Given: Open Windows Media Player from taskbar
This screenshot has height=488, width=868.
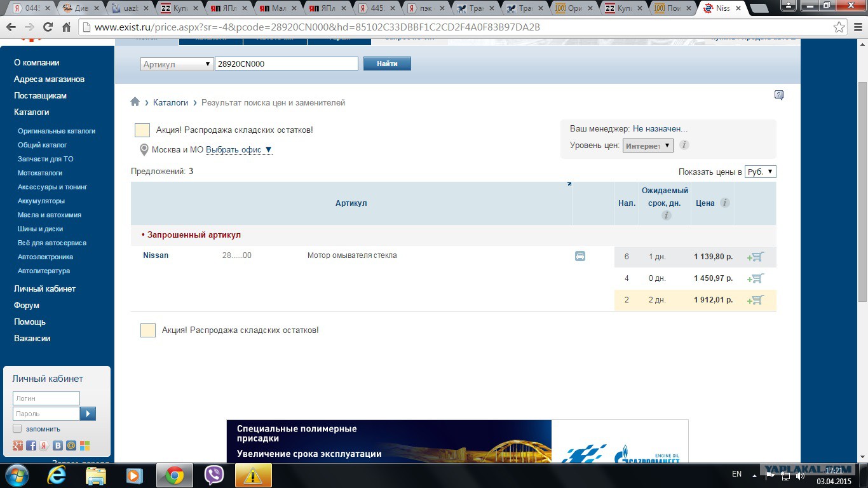Looking at the screenshot, I should coord(134,475).
